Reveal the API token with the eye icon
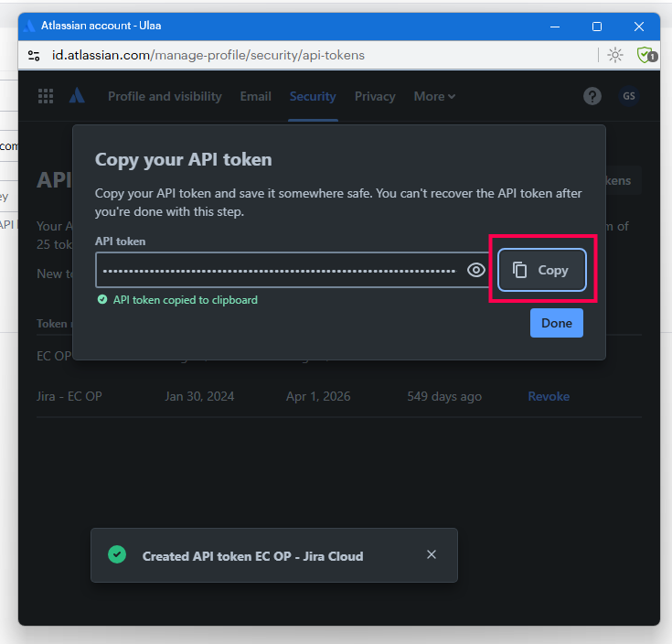672x644 pixels. [x=475, y=270]
